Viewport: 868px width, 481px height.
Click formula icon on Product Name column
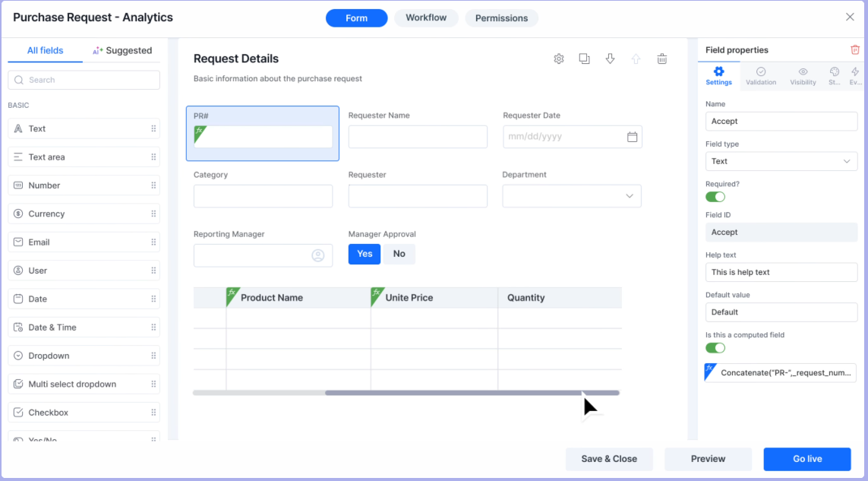(x=232, y=295)
